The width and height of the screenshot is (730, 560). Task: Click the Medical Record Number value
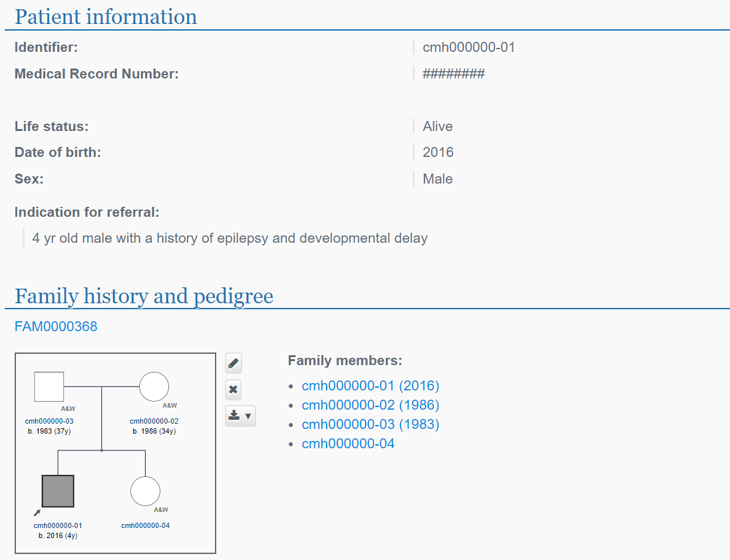point(454,74)
